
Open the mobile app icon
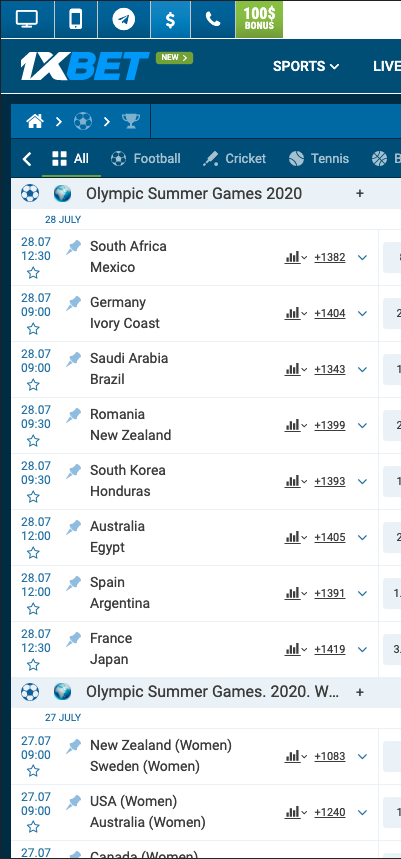tap(76, 19)
